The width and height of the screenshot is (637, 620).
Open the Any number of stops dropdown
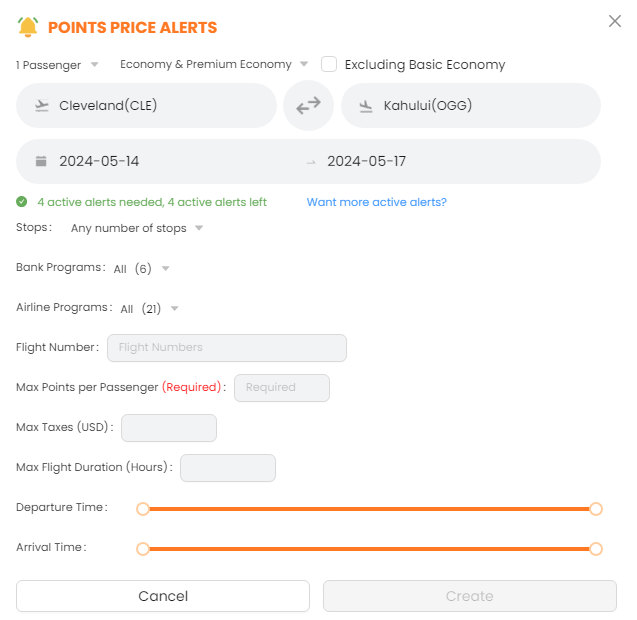(x=136, y=228)
